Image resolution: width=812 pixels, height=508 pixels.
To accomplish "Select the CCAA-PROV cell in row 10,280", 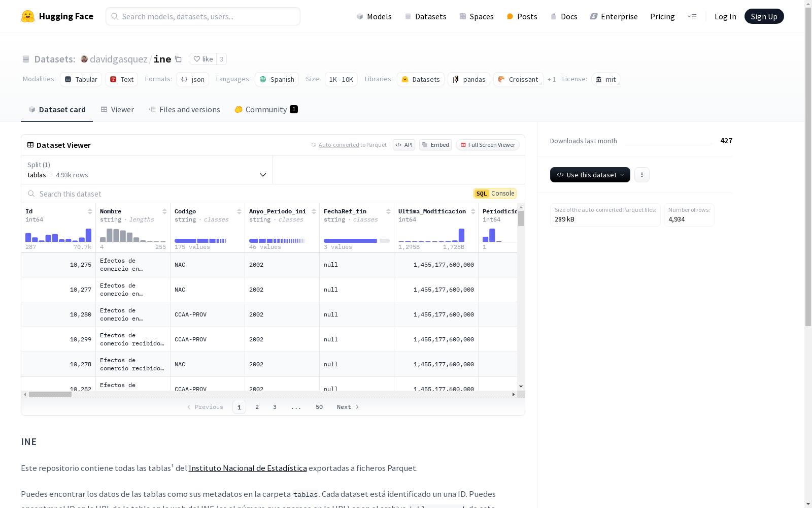I will pos(208,314).
